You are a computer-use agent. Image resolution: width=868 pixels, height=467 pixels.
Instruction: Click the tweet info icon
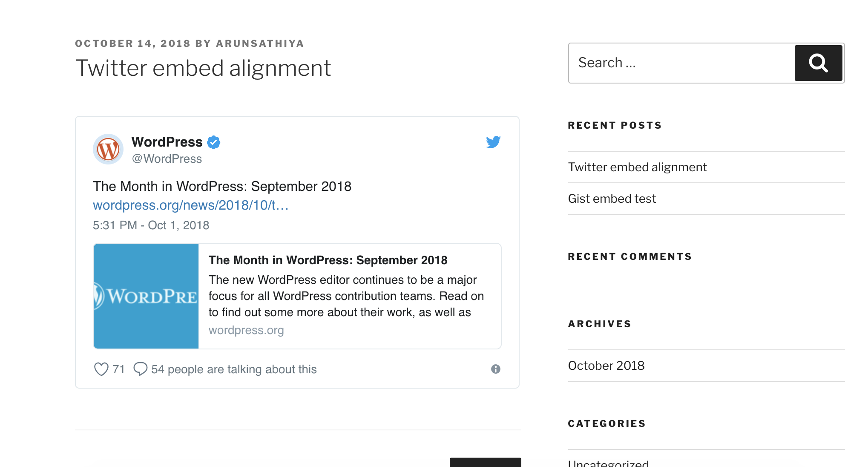tap(496, 369)
